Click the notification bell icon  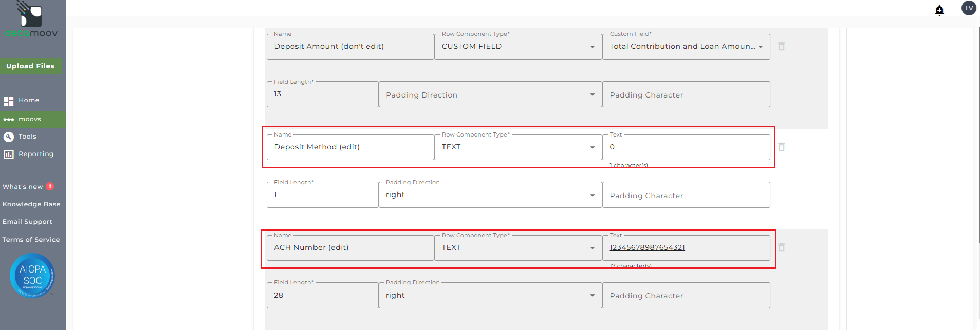click(939, 10)
